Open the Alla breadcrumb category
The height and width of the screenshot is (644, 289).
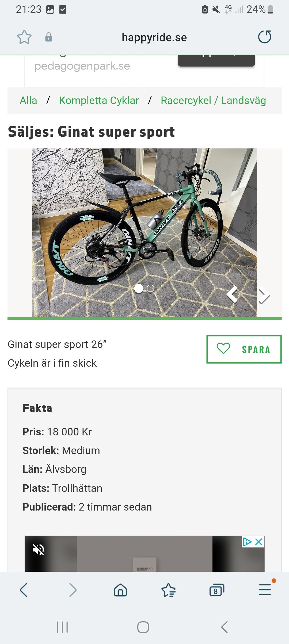click(x=28, y=101)
